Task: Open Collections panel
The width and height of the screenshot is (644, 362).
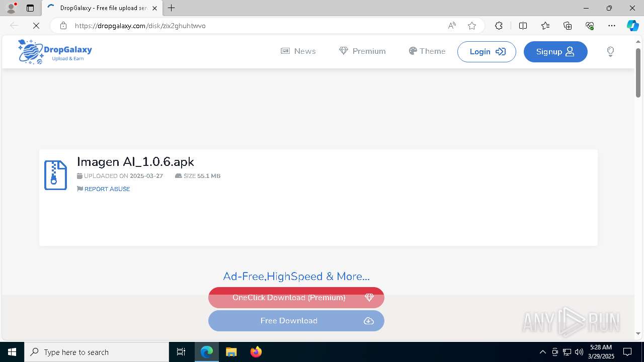Action: [x=568, y=26]
